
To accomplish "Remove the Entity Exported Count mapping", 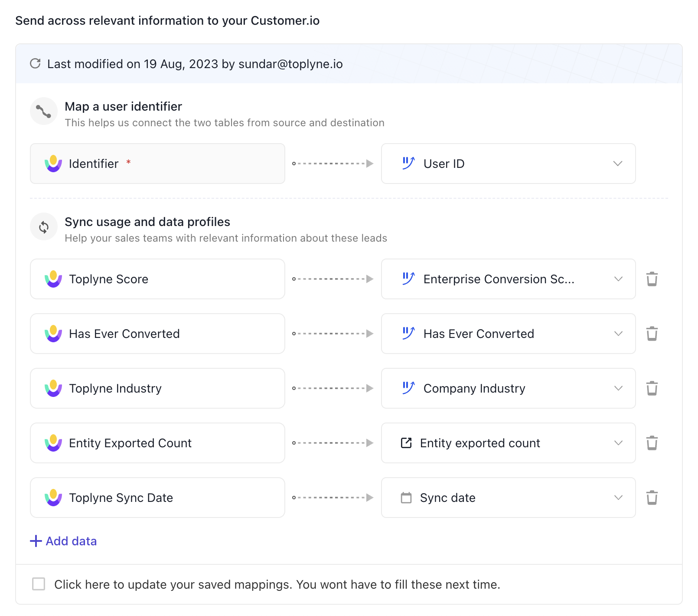I will (x=652, y=443).
